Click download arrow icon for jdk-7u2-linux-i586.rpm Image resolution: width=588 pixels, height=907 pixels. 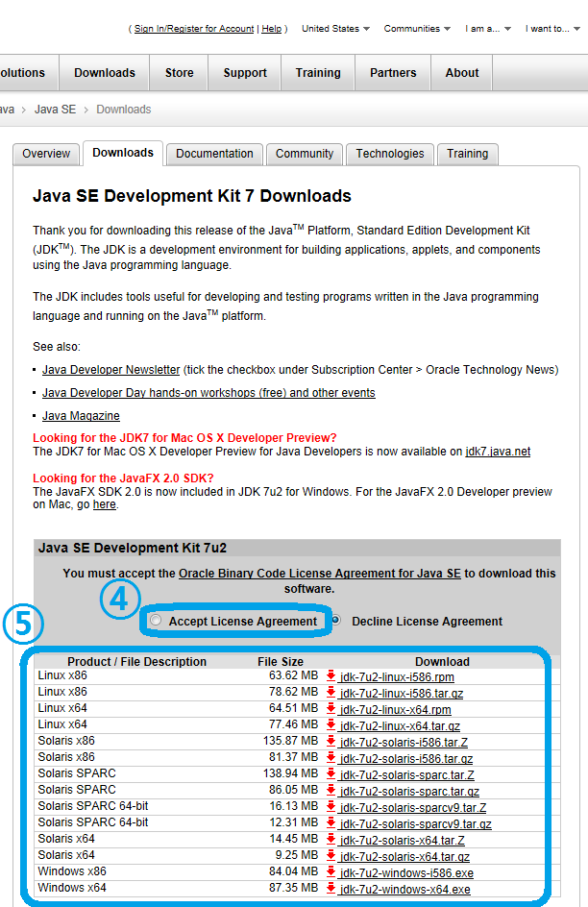tap(331, 675)
